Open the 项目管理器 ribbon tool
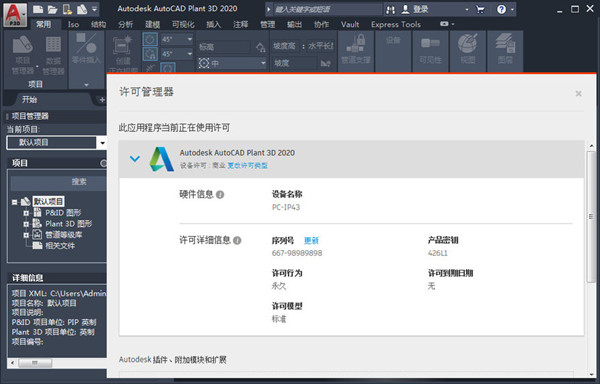The height and width of the screenshot is (384, 600). pyautogui.click(x=23, y=55)
